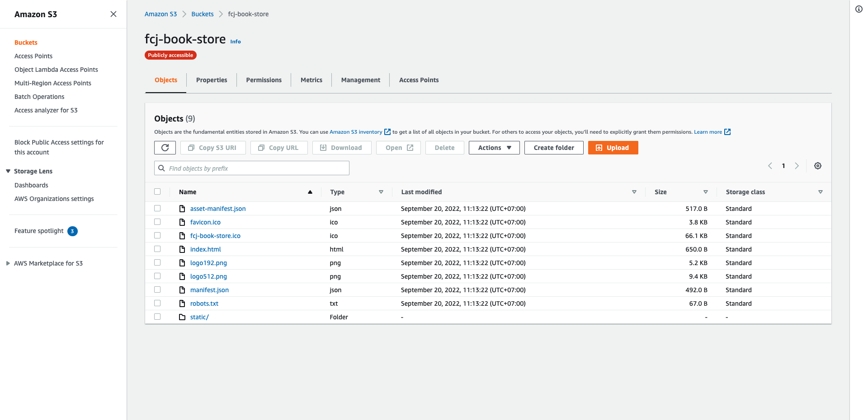Click the orange Upload button
This screenshot has width=868, height=420.
coord(613,148)
